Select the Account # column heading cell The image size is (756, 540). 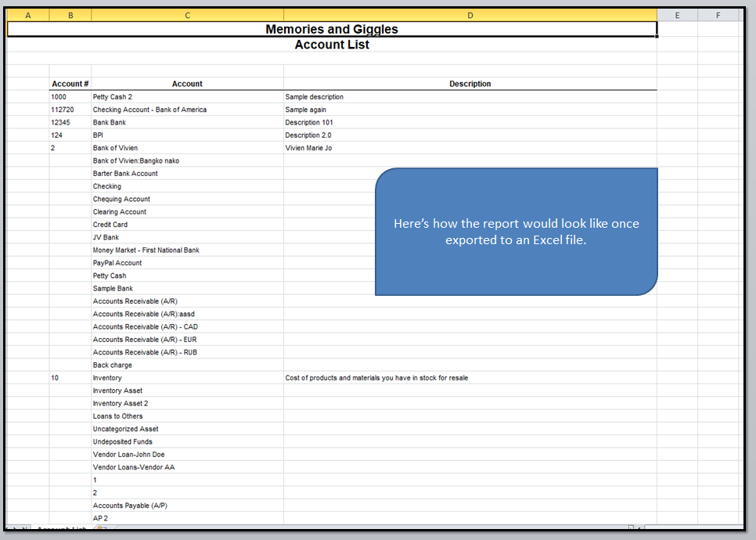pos(70,83)
